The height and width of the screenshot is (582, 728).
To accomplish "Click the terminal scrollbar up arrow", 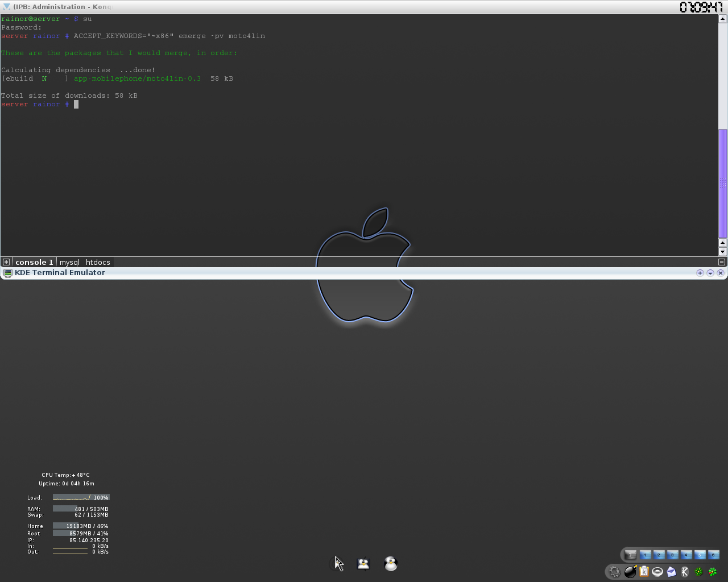I will [723, 19].
